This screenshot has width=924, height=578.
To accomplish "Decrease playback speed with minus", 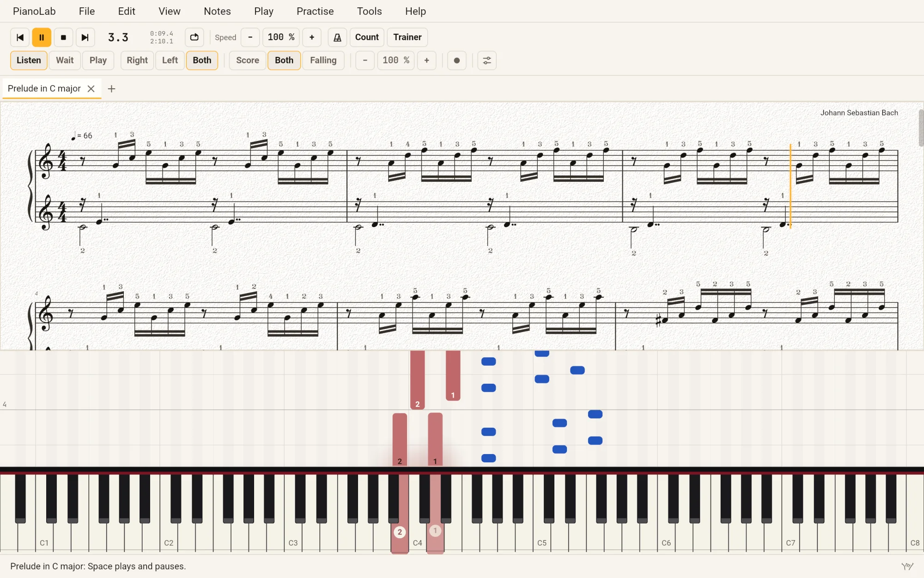I will click(x=250, y=37).
